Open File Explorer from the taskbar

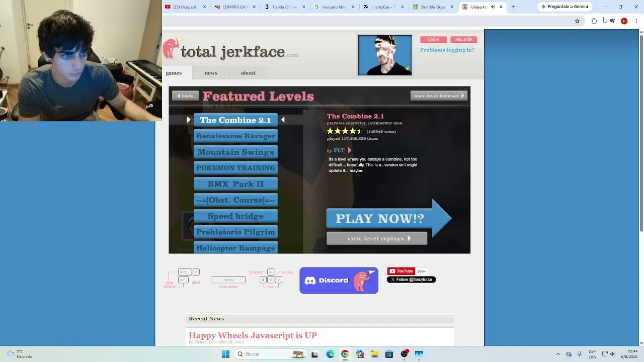pyautogui.click(x=374, y=354)
